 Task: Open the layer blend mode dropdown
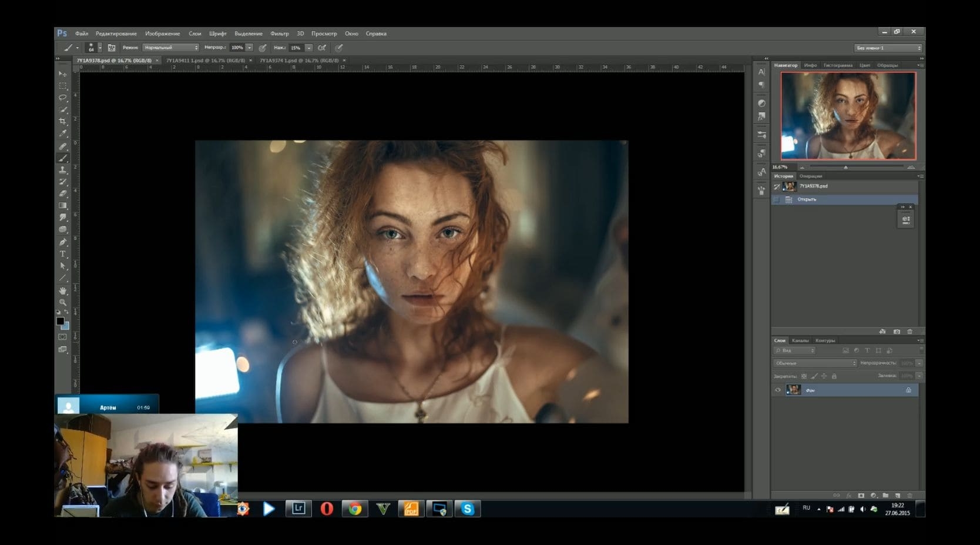814,363
